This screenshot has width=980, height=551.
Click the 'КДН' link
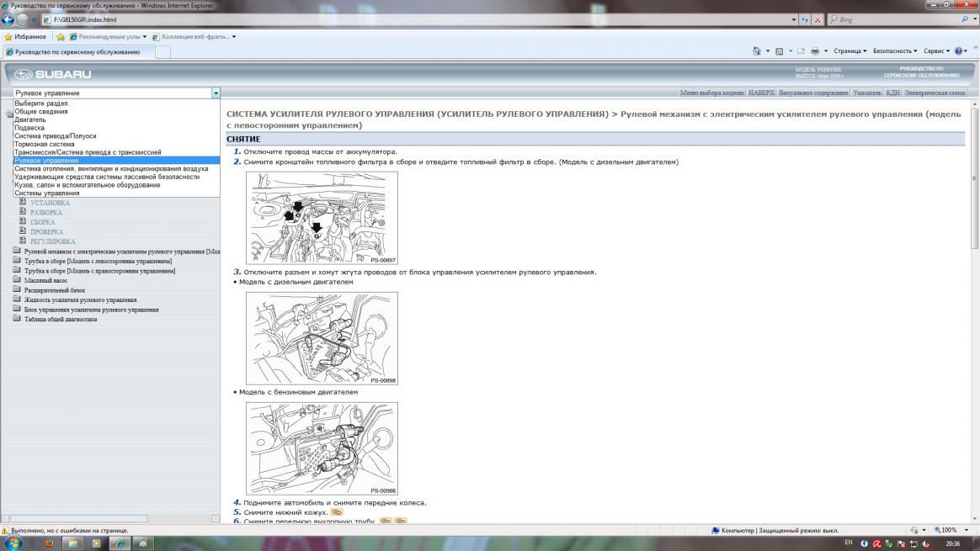[x=892, y=93]
